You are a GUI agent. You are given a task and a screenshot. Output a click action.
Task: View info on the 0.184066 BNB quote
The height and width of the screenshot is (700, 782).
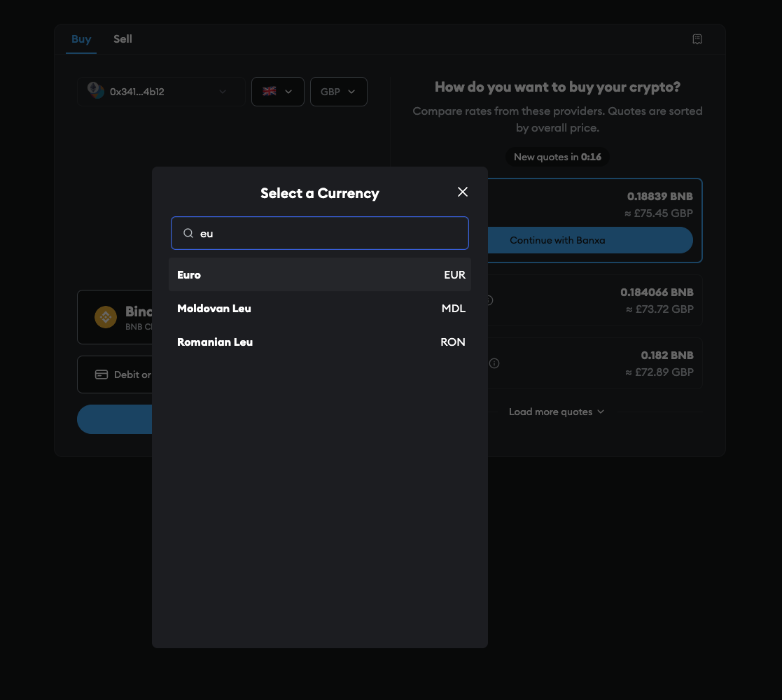click(487, 300)
